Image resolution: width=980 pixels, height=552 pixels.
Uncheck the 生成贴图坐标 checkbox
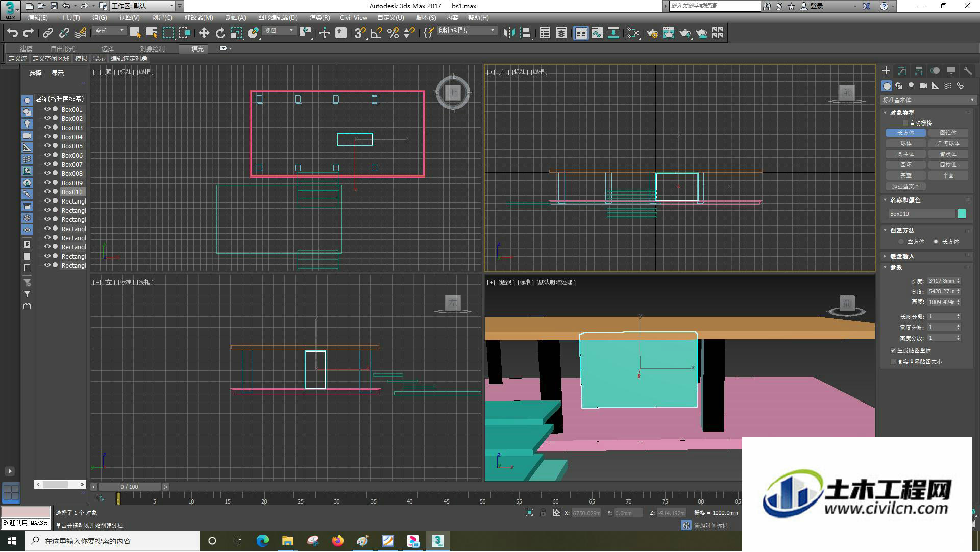tap(893, 350)
